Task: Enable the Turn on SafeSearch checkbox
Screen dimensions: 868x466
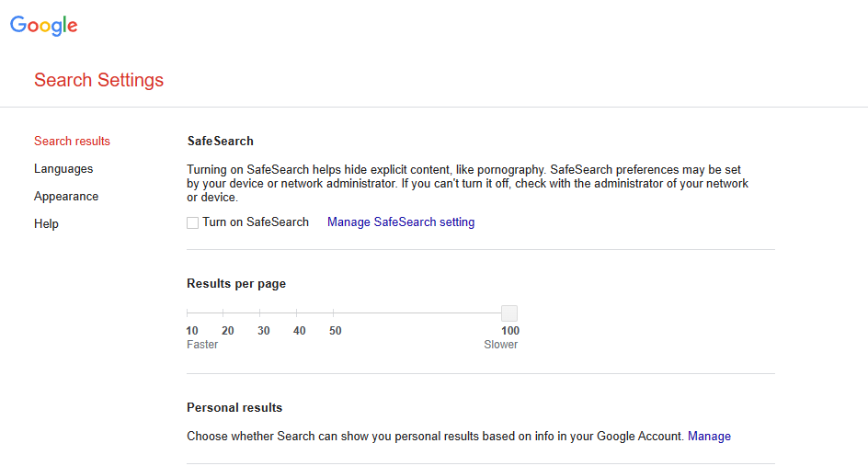Action: click(193, 222)
